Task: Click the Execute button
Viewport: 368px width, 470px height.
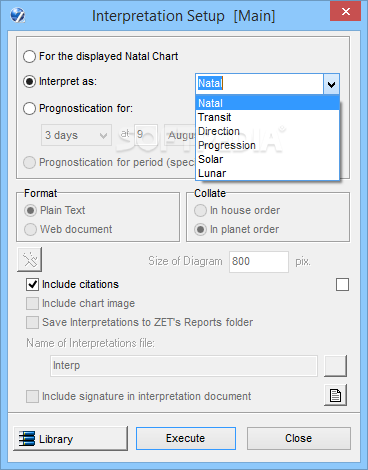Action: tap(186, 438)
